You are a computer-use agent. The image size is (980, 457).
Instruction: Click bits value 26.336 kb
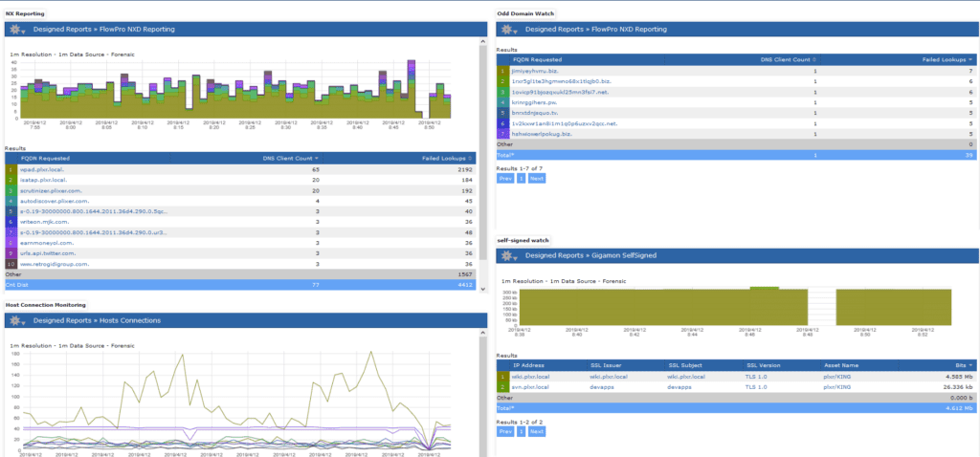pos(958,387)
